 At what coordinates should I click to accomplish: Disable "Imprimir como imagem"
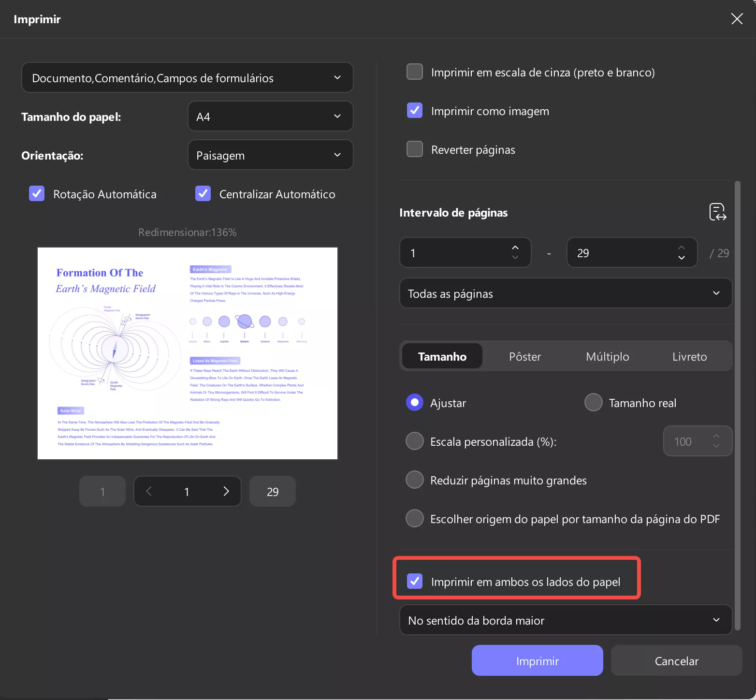(414, 110)
